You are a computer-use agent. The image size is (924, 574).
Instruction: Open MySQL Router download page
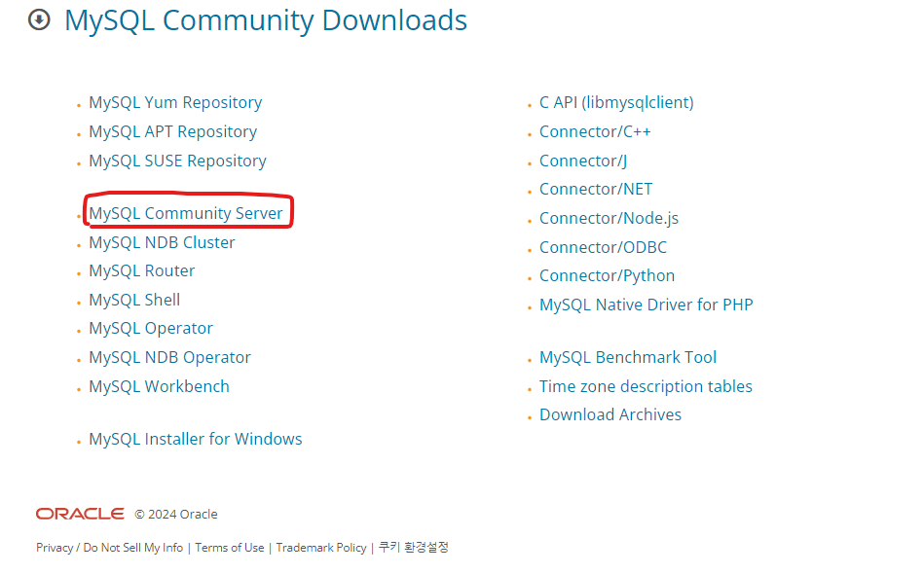coord(142,270)
